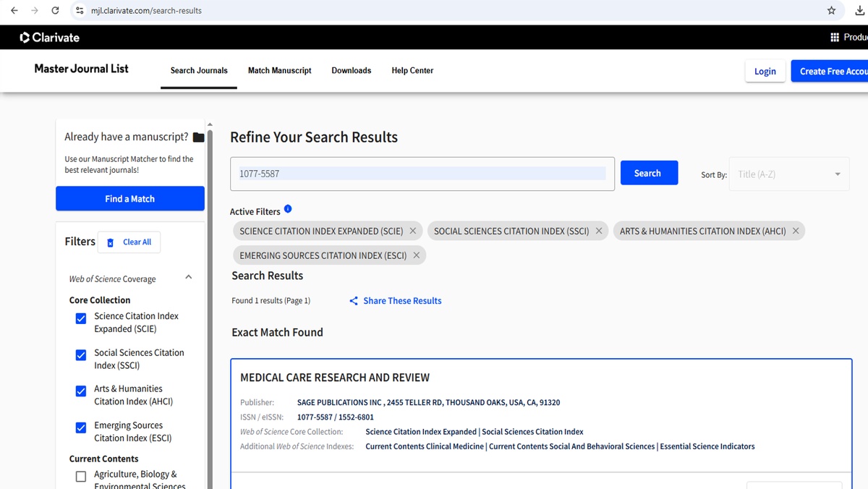Screen dimensions: 868x489
Task: Click the Sage Publications publisher address
Action: 428,402
